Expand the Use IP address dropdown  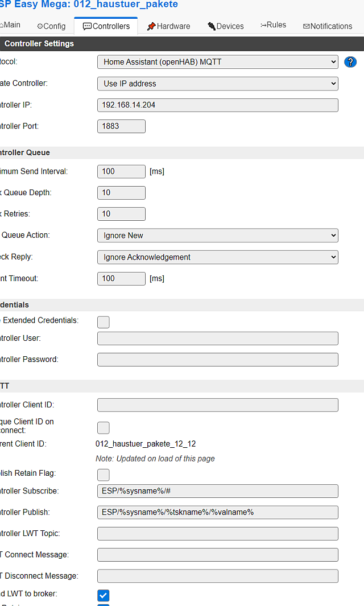[x=218, y=84]
